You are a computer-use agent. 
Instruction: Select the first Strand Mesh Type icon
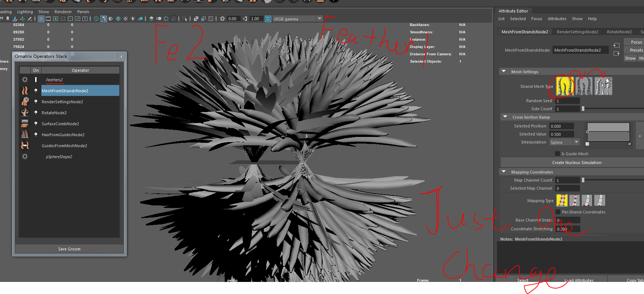[x=565, y=86]
